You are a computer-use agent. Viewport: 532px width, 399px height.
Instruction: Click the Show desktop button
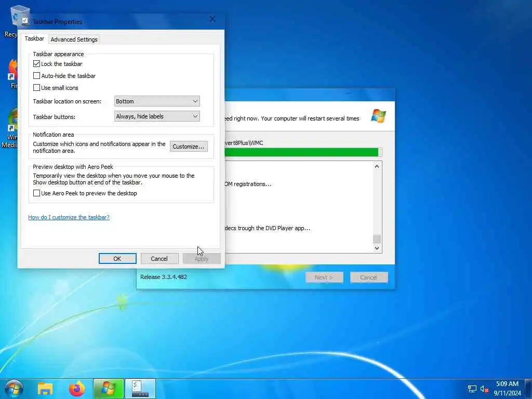pyautogui.click(x=528, y=389)
